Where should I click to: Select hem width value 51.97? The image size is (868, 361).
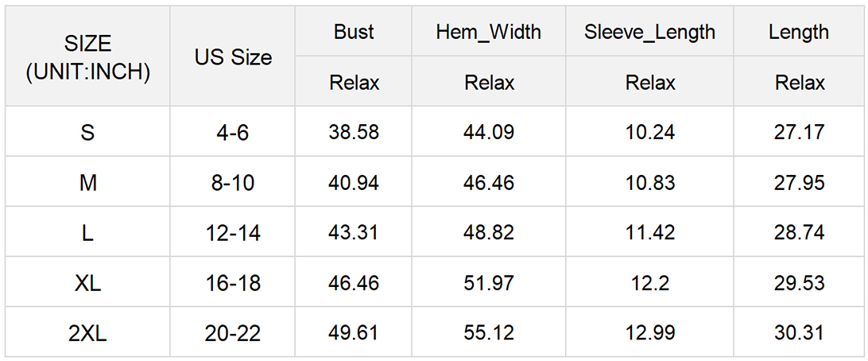489,282
